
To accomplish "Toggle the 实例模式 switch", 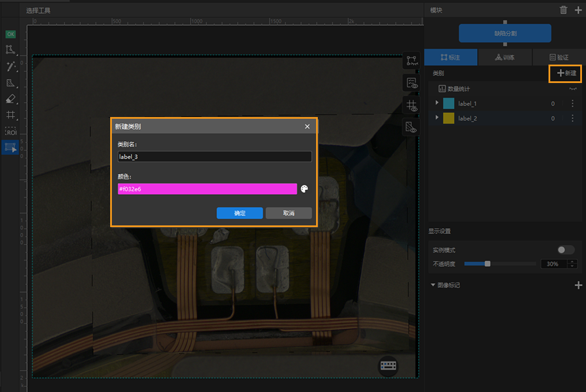I will pos(565,250).
